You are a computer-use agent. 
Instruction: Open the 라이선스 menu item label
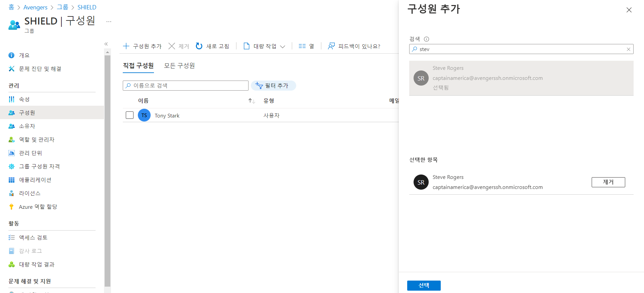pos(30,193)
